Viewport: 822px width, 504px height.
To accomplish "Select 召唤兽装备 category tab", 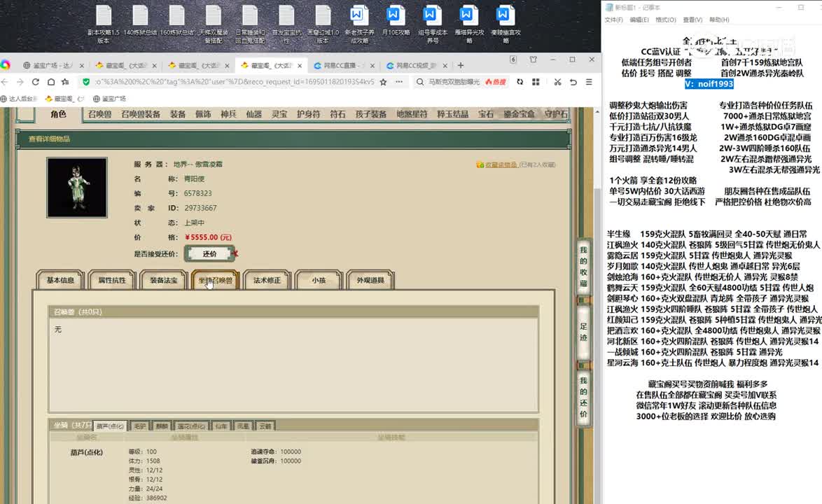I will coord(141,113).
